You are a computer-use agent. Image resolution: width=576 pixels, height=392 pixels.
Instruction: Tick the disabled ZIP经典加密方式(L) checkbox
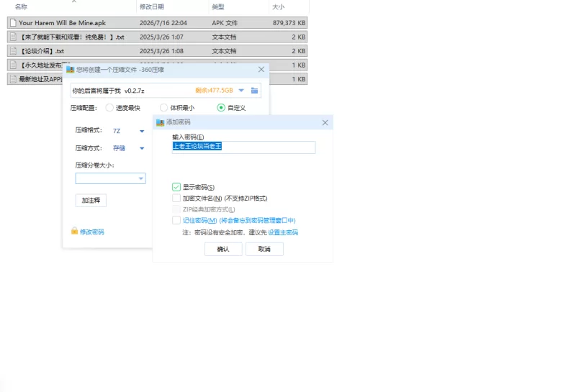176,209
